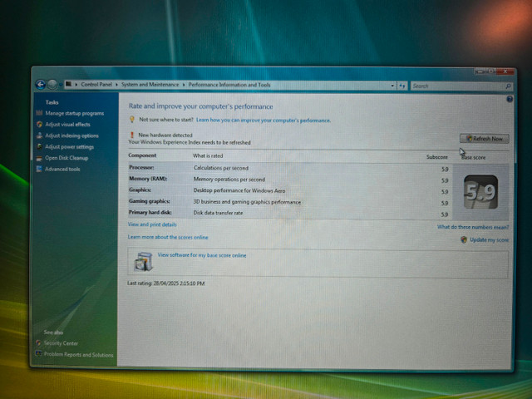Open the Advanced tools link
Viewport: 532px width, 399px height.
63,169
